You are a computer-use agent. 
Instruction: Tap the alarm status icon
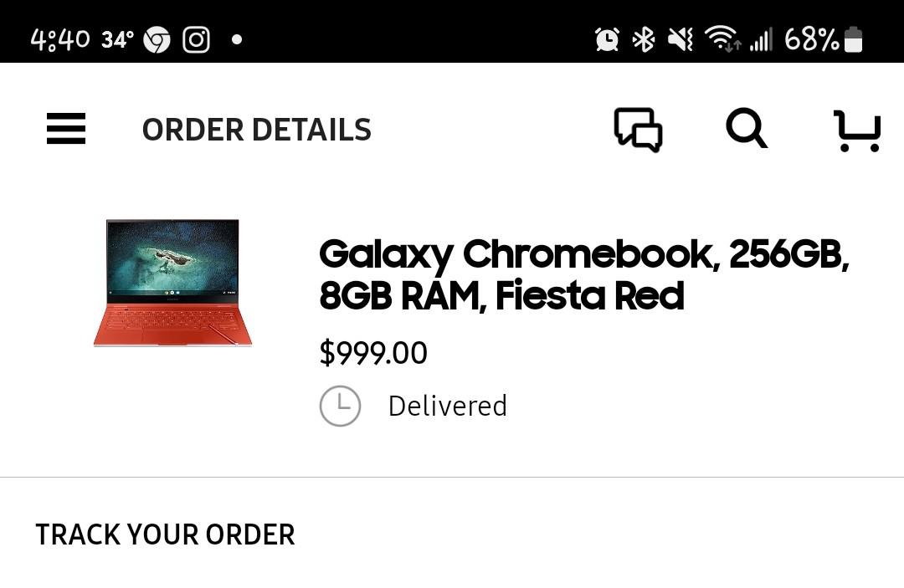[x=607, y=39]
